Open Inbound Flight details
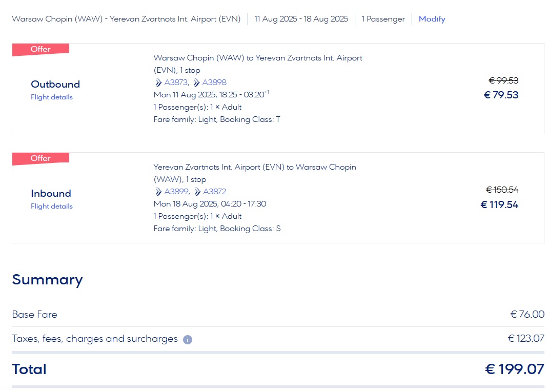547x392 pixels. pyautogui.click(x=52, y=206)
